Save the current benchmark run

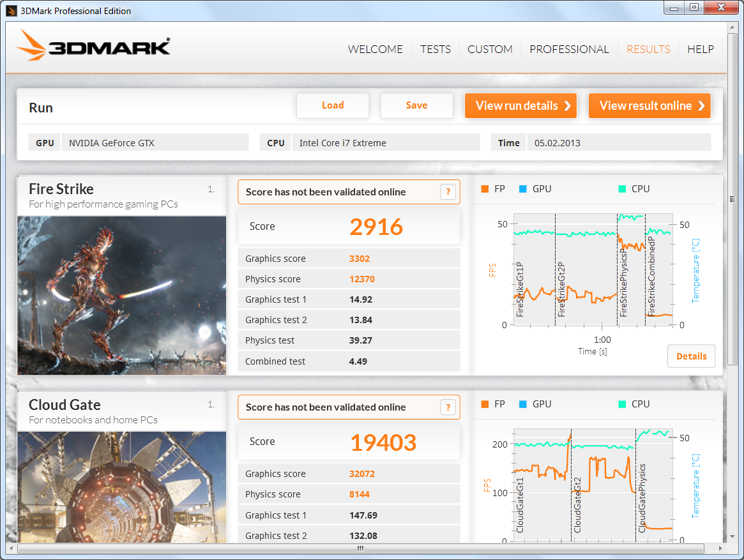[416, 105]
